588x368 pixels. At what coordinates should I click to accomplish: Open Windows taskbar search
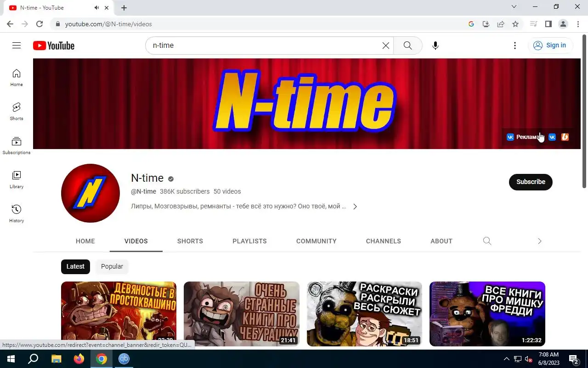tap(33, 359)
